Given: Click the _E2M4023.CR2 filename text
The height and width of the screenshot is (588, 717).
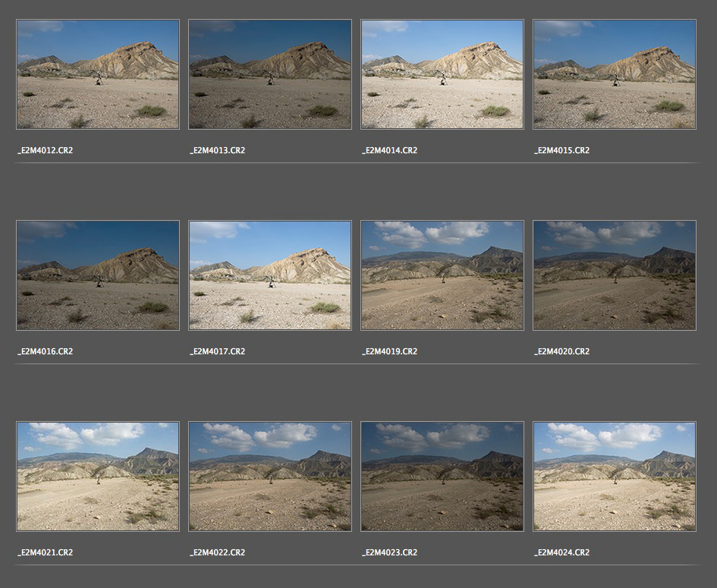Looking at the screenshot, I should [x=390, y=552].
